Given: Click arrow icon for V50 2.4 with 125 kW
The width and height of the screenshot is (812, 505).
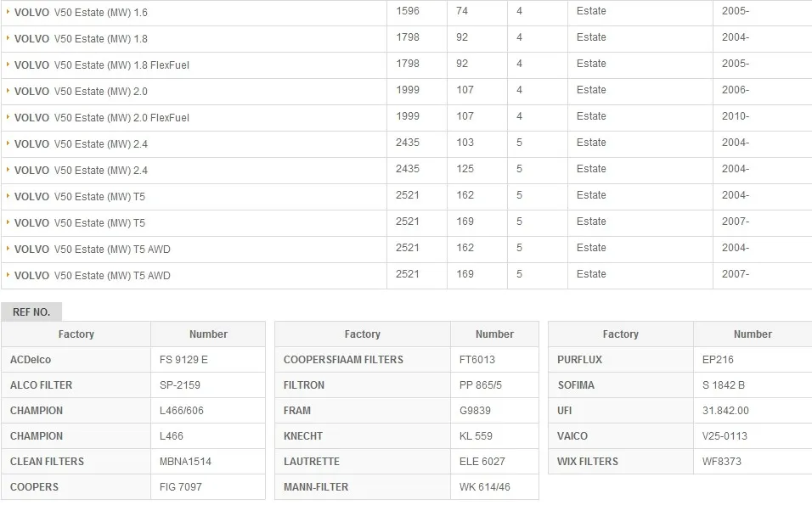Looking at the screenshot, I should 8,170.
